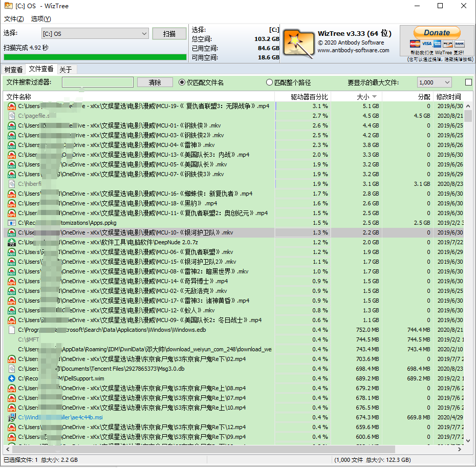Click the 扫描 scan button
The width and height of the screenshot is (476, 468).
coord(169,34)
